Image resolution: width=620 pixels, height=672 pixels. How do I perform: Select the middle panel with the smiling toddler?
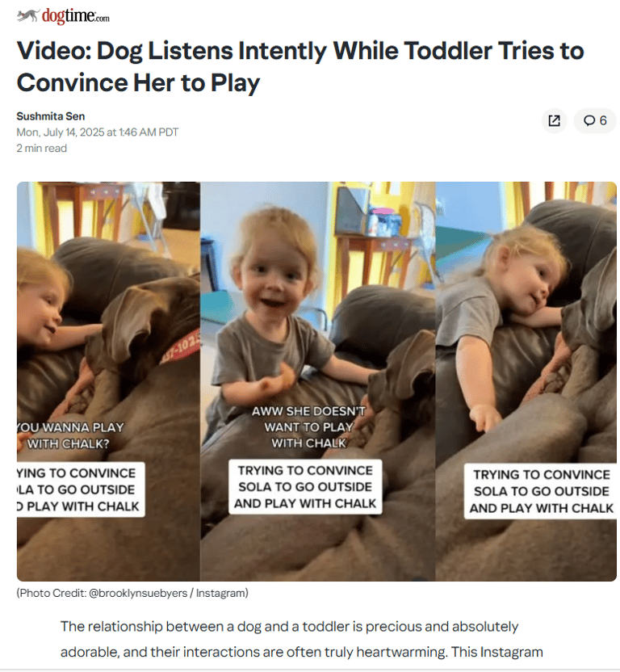(x=317, y=381)
